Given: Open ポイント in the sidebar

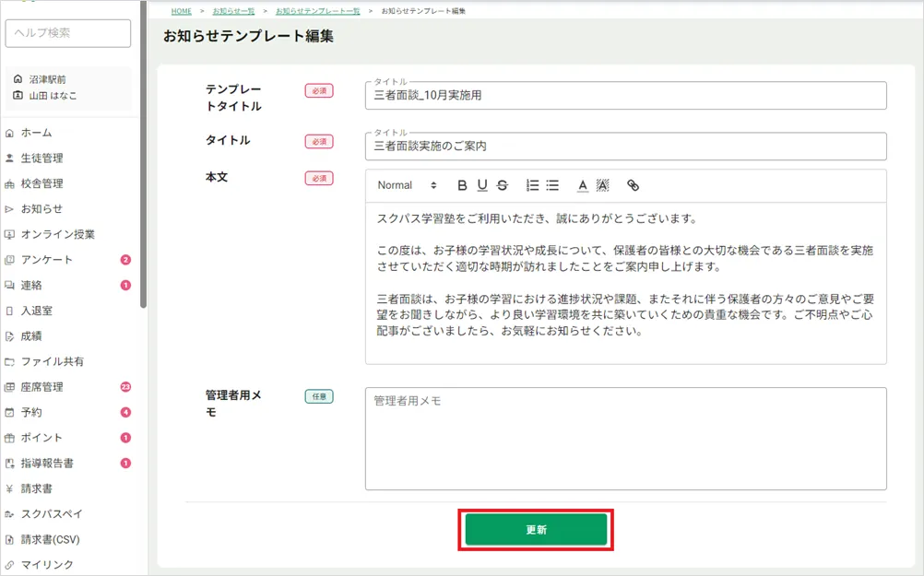Looking at the screenshot, I should coord(41,438).
